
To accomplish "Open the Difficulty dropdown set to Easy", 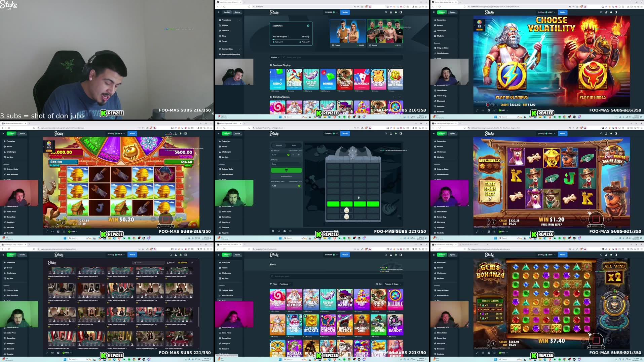I will (x=286, y=164).
